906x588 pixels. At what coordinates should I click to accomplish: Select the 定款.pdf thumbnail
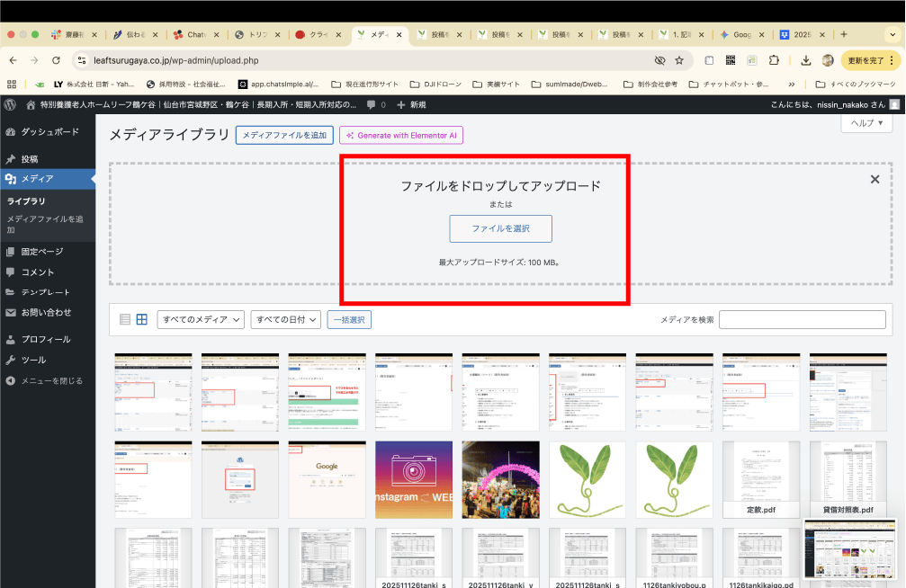point(761,478)
